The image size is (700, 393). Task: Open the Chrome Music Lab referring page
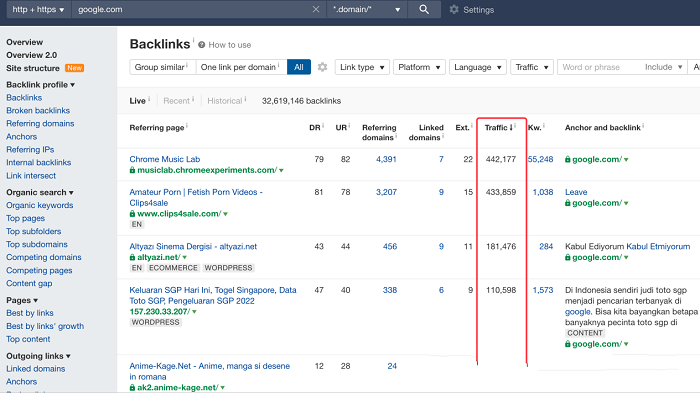pos(165,159)
